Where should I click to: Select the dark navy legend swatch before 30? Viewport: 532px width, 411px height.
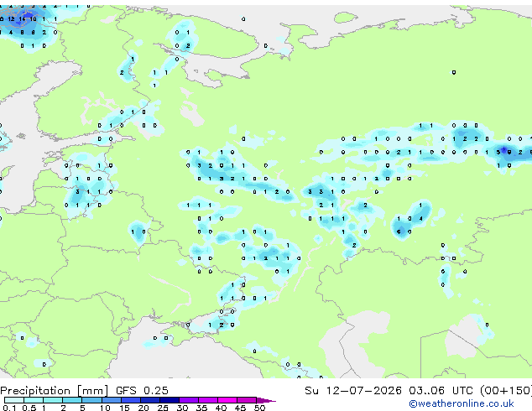[x=170, y=400]
